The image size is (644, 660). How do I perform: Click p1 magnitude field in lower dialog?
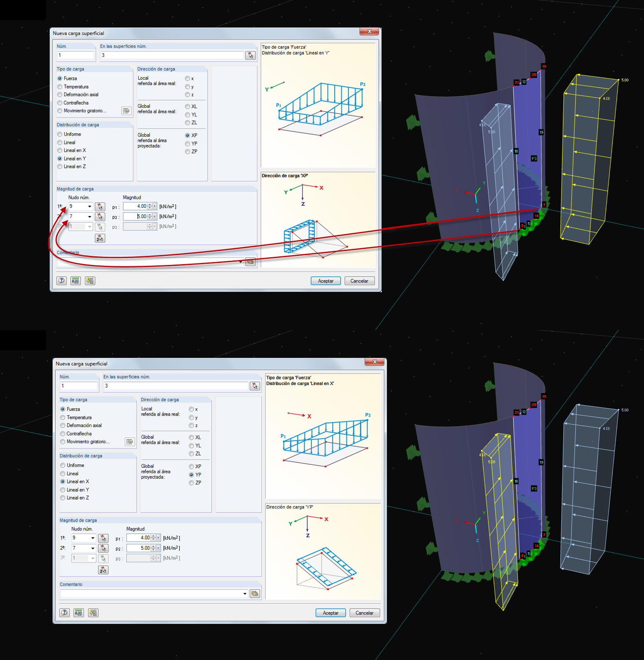138,538
